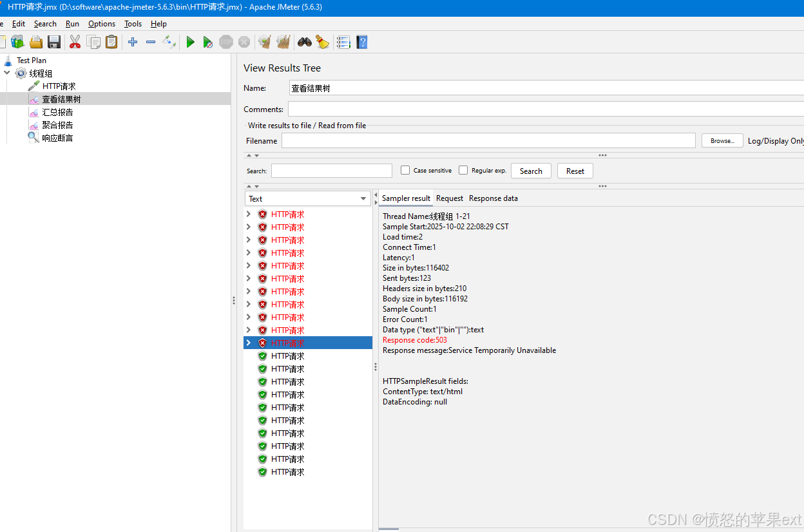
Task: Switch to the Response data tab
Action: tap(493, 198)
